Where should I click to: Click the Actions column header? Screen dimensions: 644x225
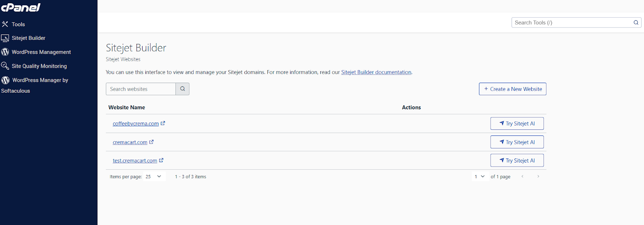pos(411,107)
